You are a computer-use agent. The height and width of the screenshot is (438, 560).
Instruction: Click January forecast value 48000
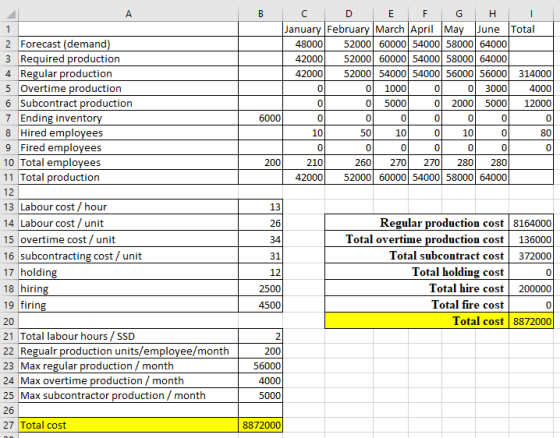pos(304,44)
